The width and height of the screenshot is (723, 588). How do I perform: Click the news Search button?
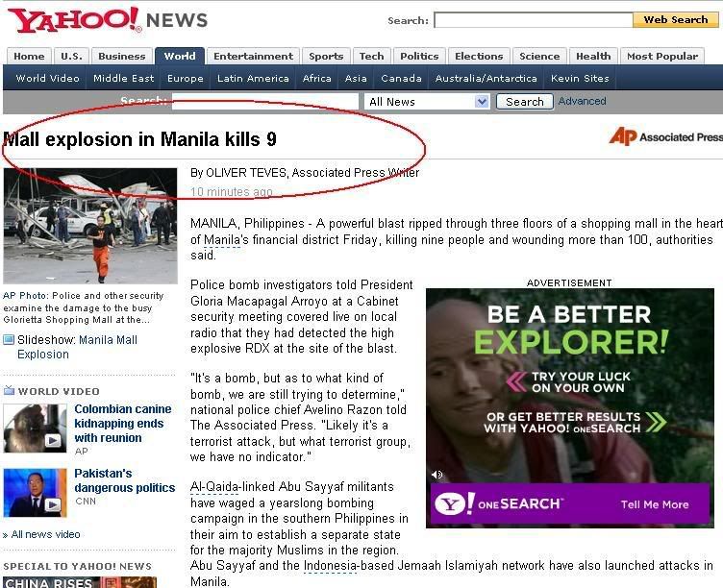pos(525,102)
